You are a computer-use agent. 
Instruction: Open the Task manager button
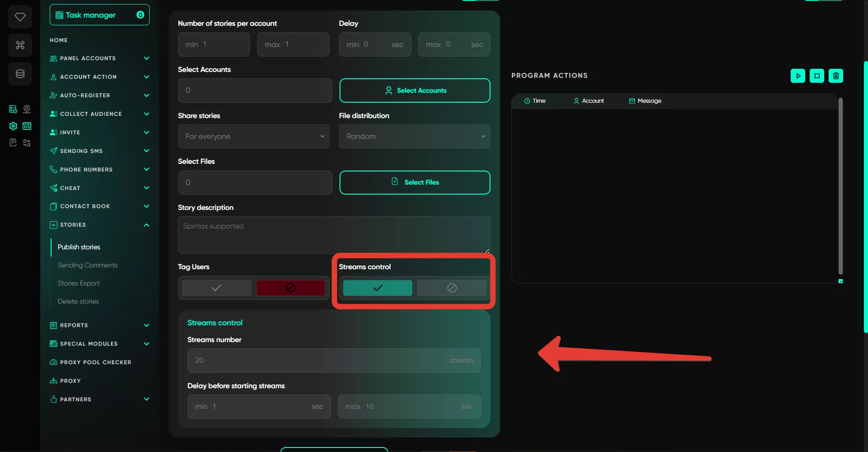click(x=99, y=15)
